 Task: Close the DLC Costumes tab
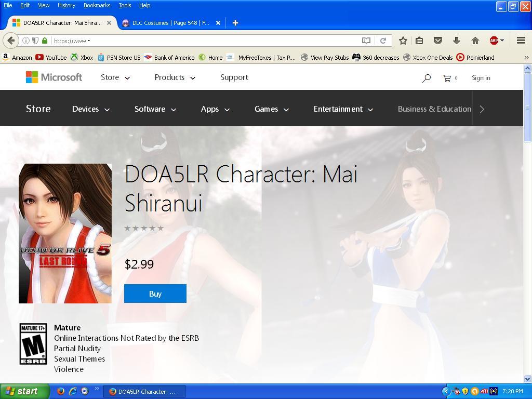click(218, 23)
